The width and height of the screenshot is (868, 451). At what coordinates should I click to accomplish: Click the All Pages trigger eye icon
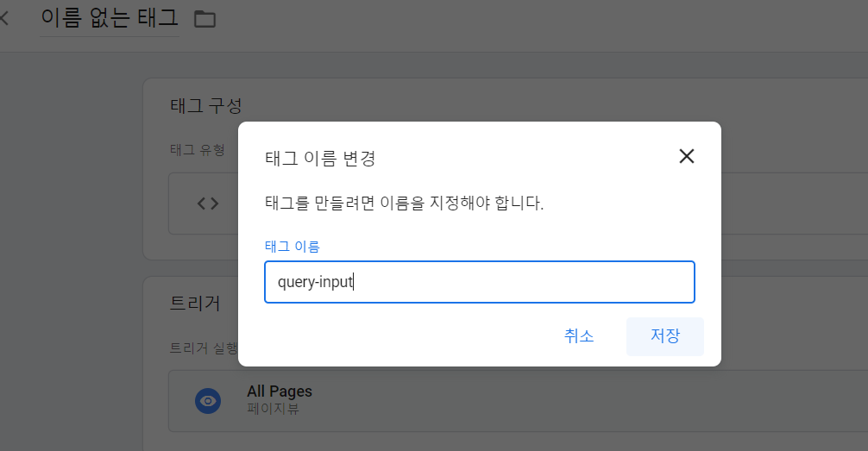point(208,401)
